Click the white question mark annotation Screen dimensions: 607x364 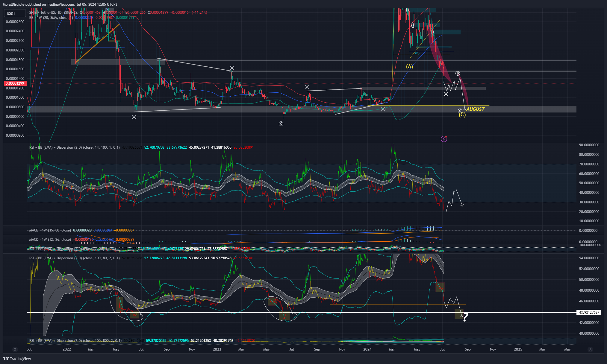[465, 317]
